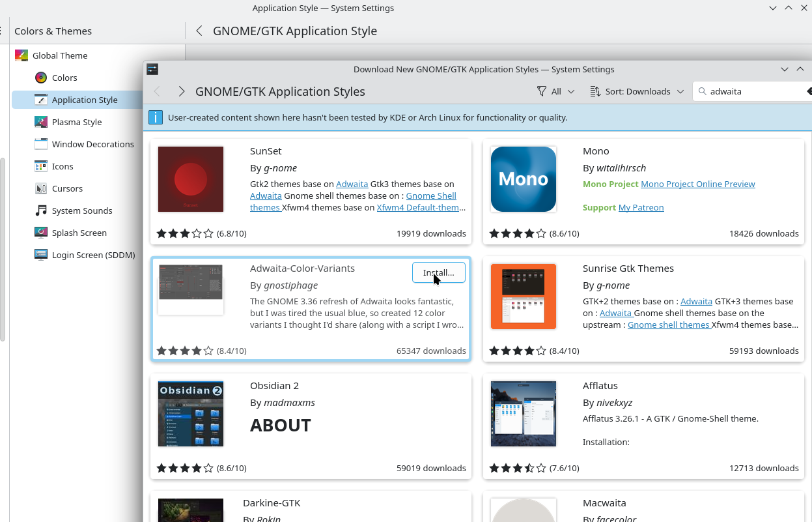
Task: Click the 18426 downloads count
Action: tap(764, 233)
